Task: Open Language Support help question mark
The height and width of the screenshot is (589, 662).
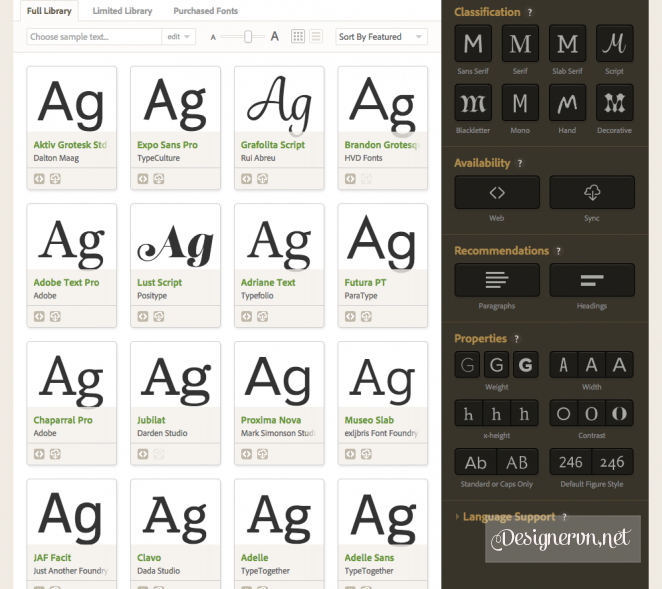Action: 564,517
